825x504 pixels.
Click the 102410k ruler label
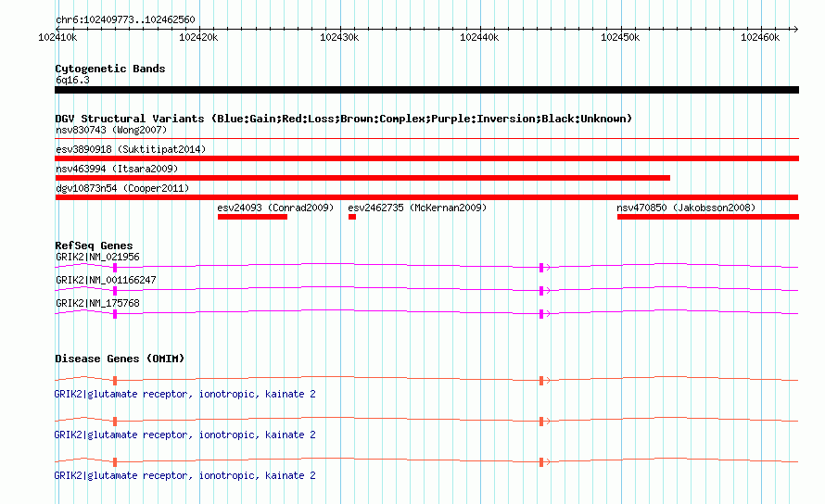[57, 37]
